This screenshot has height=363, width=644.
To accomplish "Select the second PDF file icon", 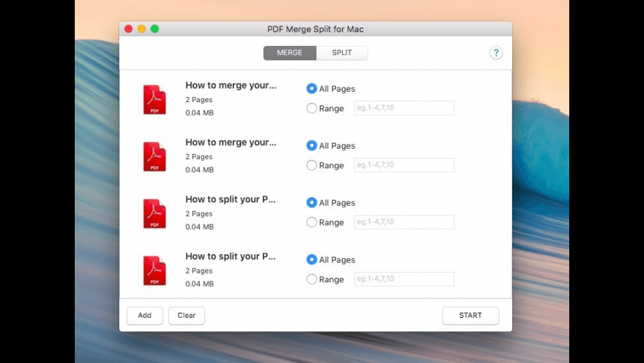I will tap(154, 156).
